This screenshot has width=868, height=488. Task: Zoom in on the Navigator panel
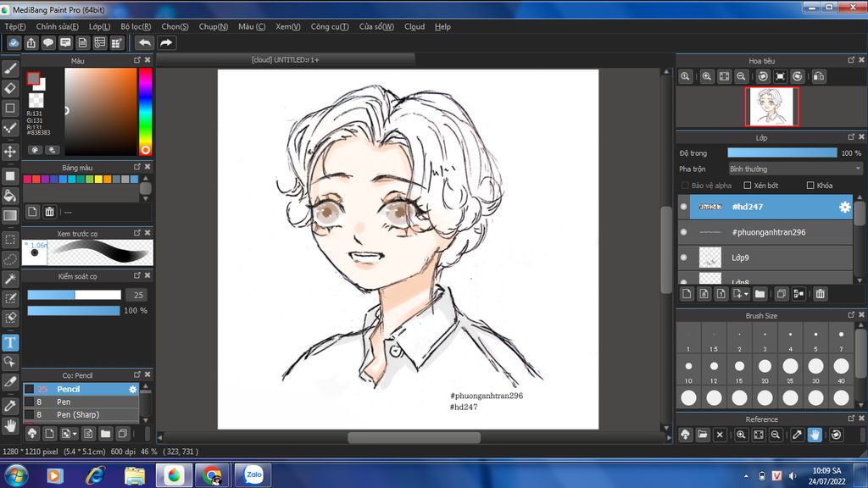point(707,76)
